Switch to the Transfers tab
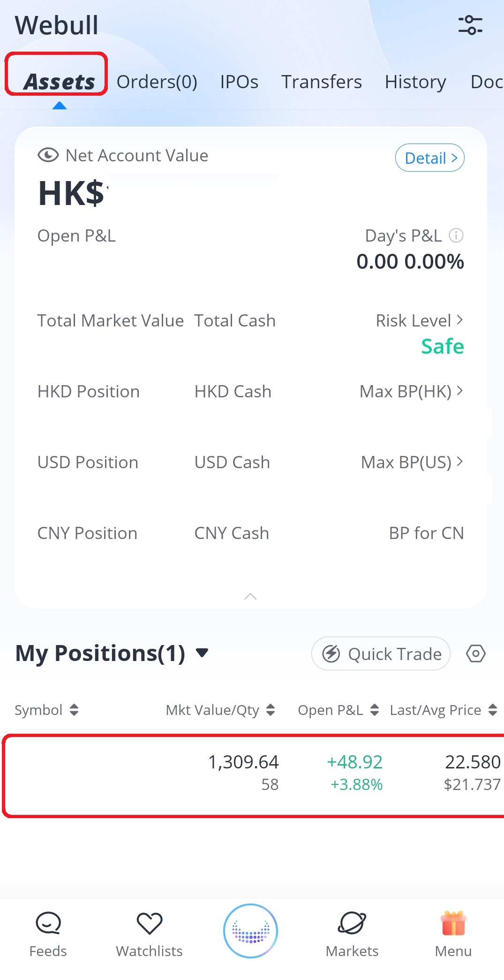 click(x=322, y=82)
